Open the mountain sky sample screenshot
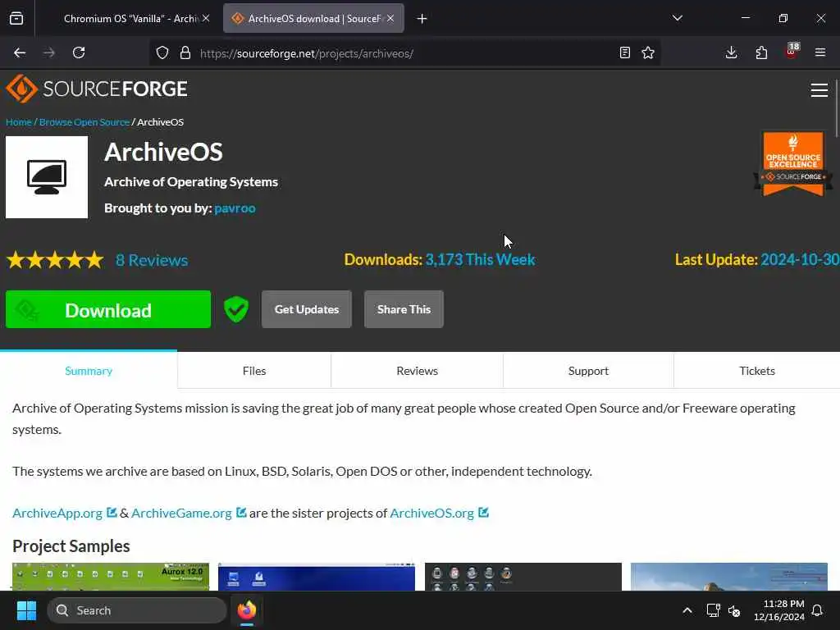Image resolution: width=840 pixels, height=630 pixels. coord(729,577)
